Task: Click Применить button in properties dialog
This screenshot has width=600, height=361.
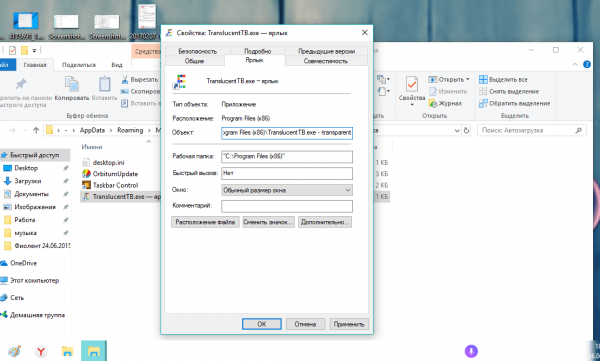Action: click(349, 324)
